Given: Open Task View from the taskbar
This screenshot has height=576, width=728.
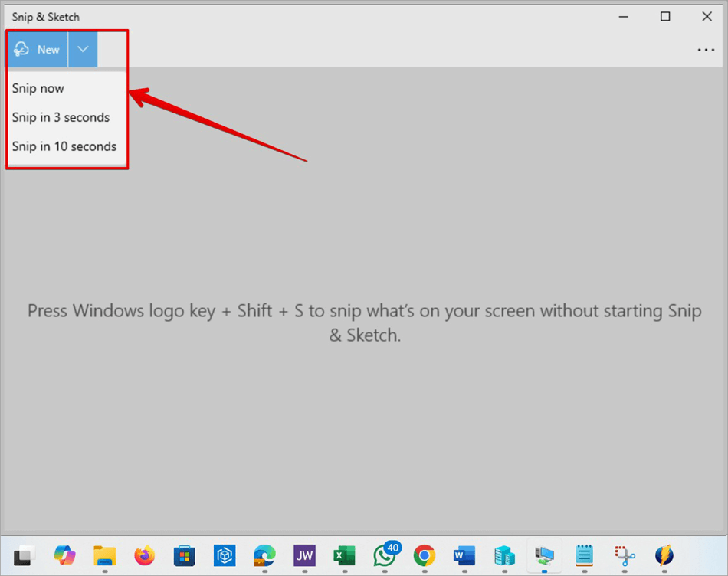Looking at the screenshot, I should point(25,555).
